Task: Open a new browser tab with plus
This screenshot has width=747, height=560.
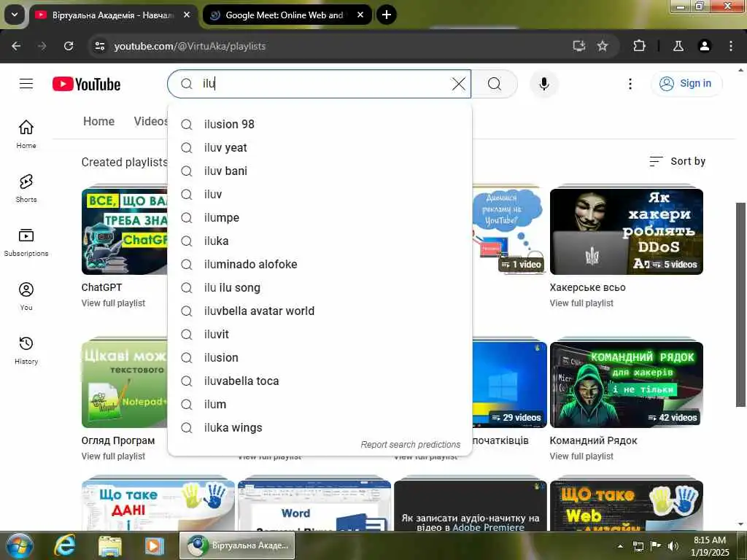Action: (x=387, y=15)
